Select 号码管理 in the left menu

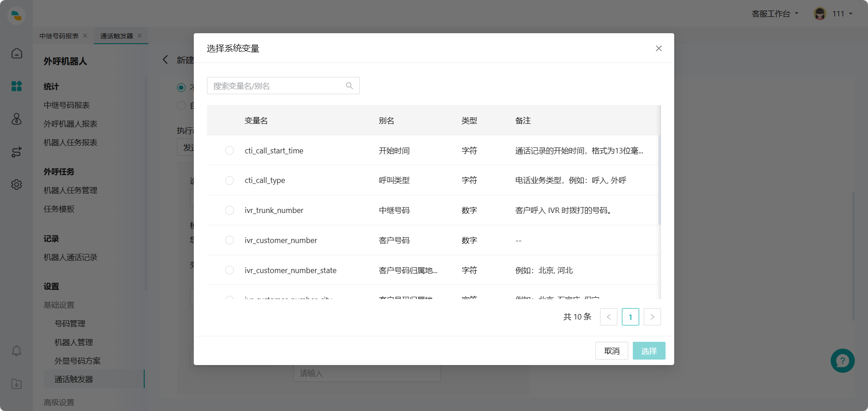tap(69, 323)
